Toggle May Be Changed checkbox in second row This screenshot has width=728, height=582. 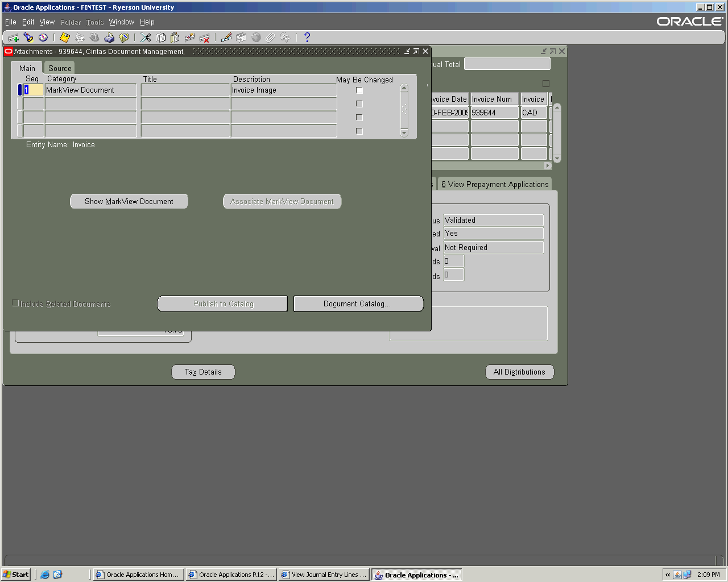pos(359,104)
